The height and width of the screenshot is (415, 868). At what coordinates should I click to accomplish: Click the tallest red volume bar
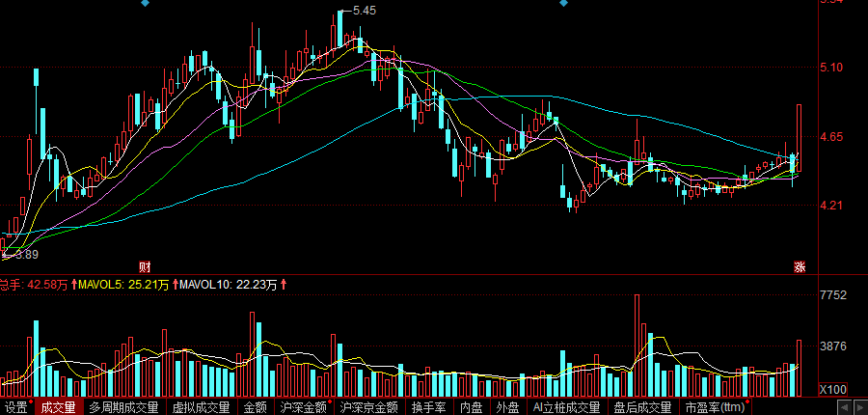(x=637, y=346)
